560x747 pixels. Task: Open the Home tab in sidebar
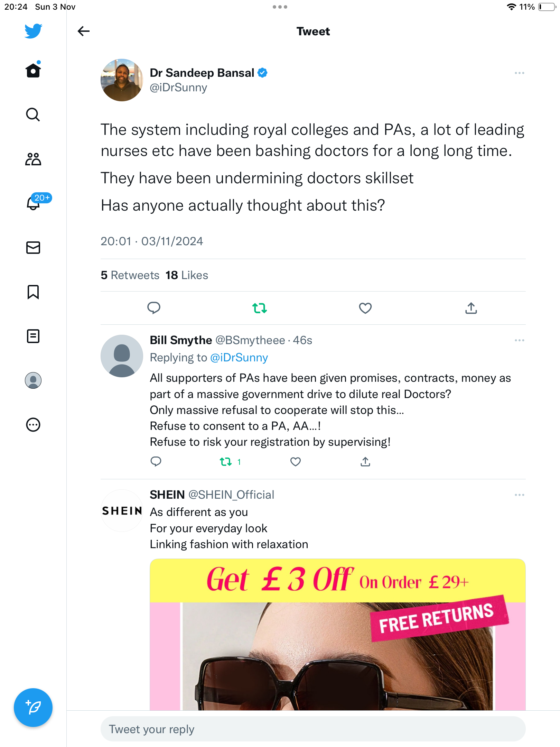coord(33,70)
